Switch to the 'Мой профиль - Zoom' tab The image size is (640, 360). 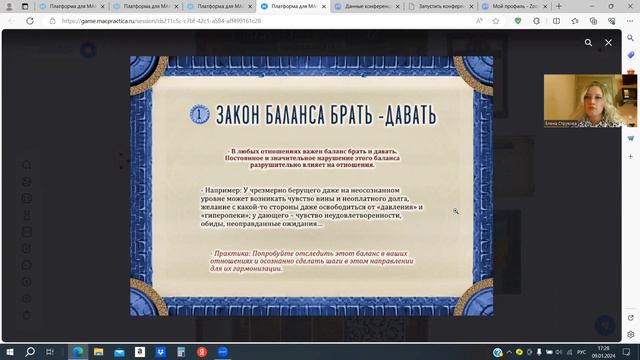point(514,7)
